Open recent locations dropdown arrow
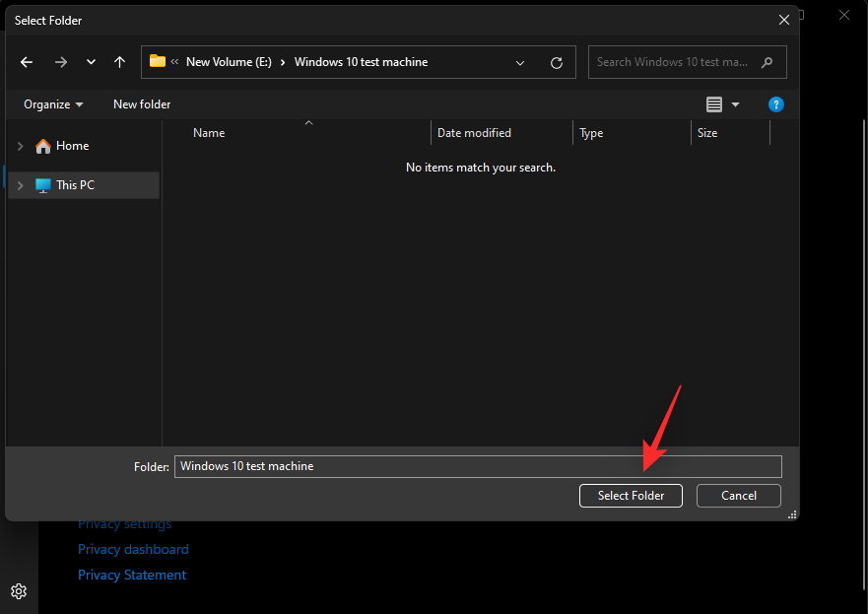This screenshot has width=868, height=614. pos(91,62)
